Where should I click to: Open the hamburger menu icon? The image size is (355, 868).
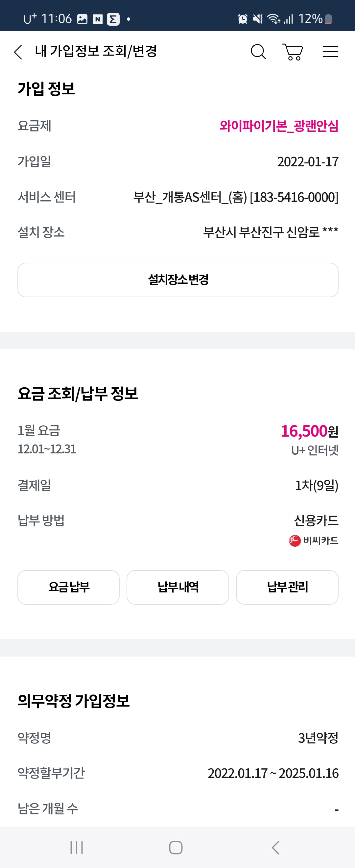[x=330, y=52]
